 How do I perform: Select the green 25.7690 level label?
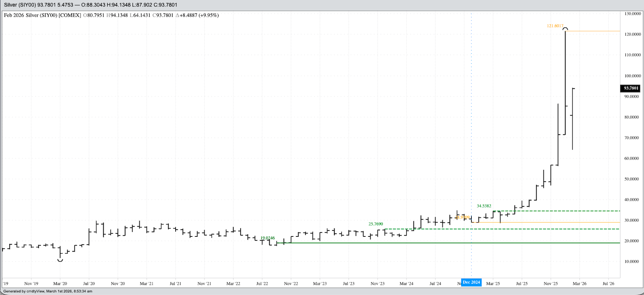click(x=376, y=224)
